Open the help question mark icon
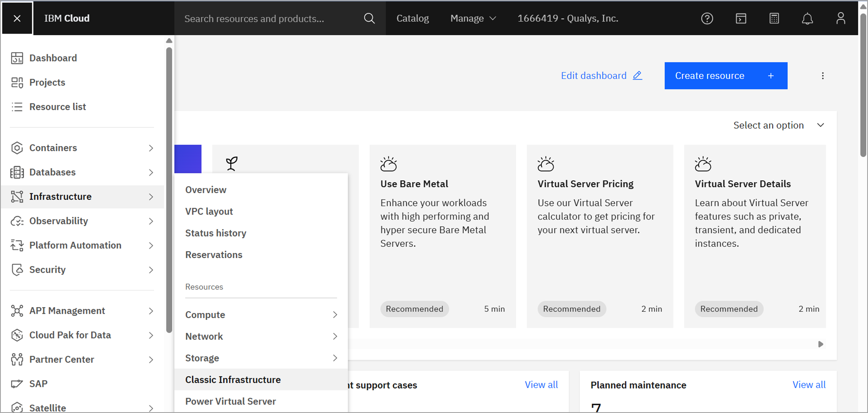Image resolution: width=868 pixels, height=413 pixels. [x=707, y=18]
